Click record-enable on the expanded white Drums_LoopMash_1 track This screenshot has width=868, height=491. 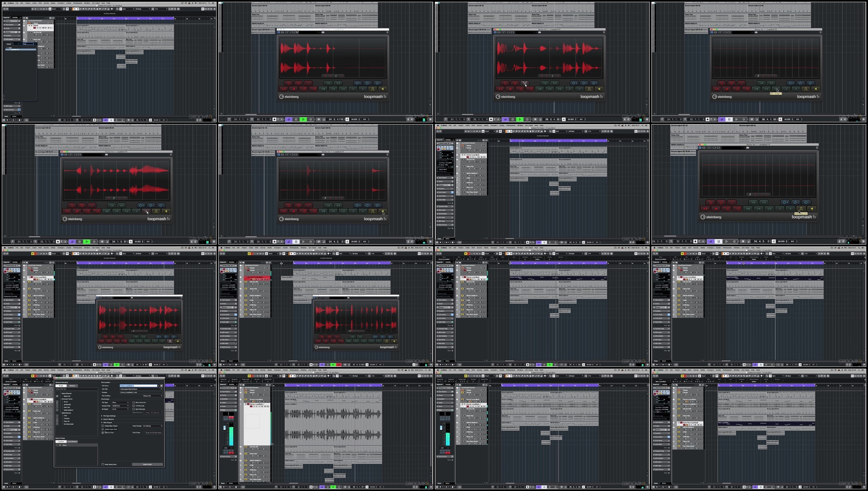tap(250, 406)
